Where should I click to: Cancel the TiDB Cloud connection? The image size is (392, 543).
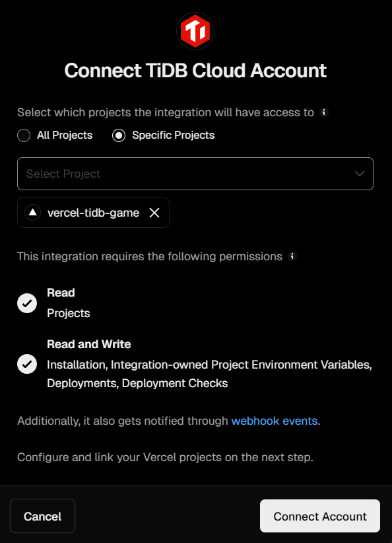click(42, 516)
